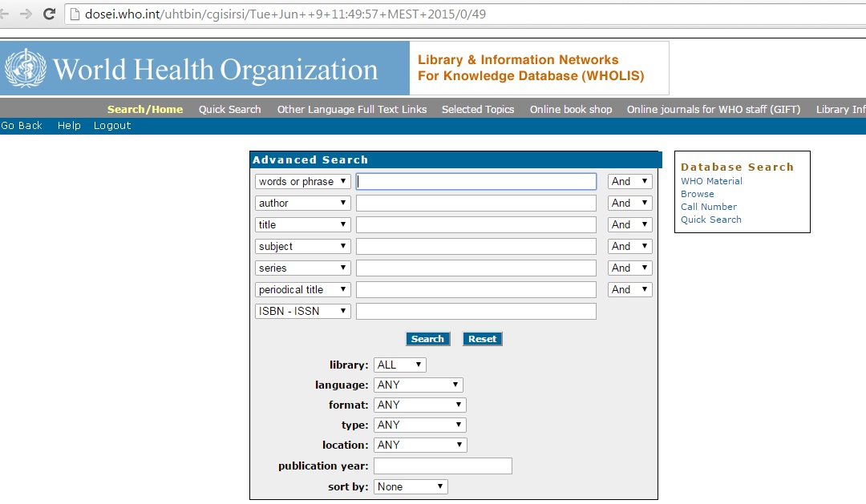The height and width of the screenshot is (504, 866).
Task: Click the Help link
Action: tap(69, 125)
